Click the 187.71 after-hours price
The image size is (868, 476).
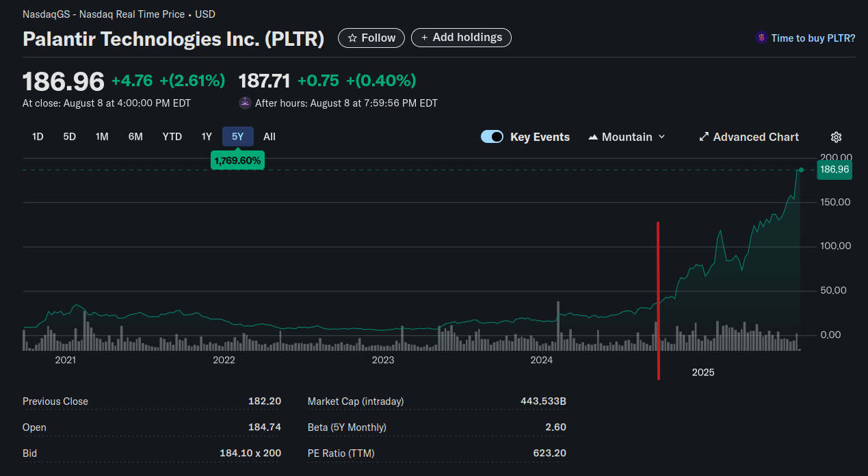pos(265,81)
